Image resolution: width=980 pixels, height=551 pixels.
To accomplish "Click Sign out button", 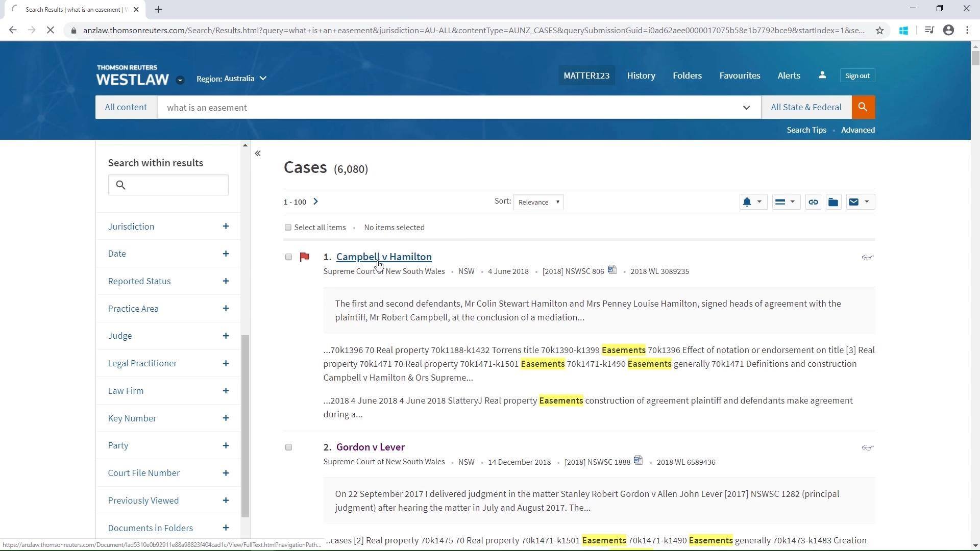I will (857, 76).
